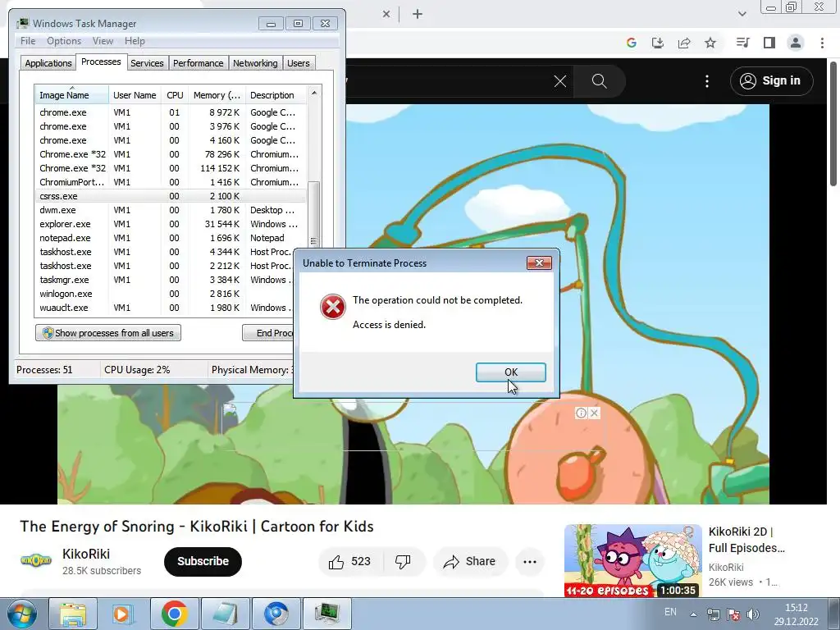Screen dimensions: 840x630
Task: Sort processes by Image Name column
Action: click(71, 95)
